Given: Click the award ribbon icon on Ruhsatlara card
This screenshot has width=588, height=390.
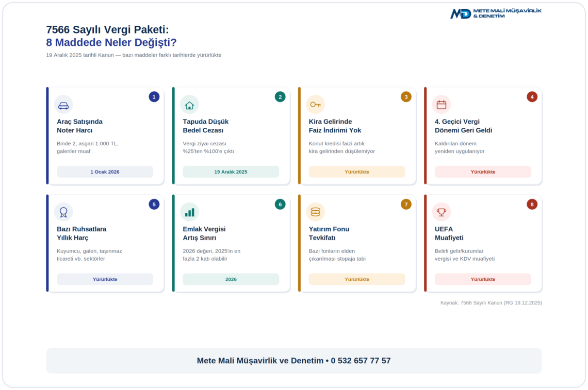Looking at the screenshot, I should [x=63, y=212].
